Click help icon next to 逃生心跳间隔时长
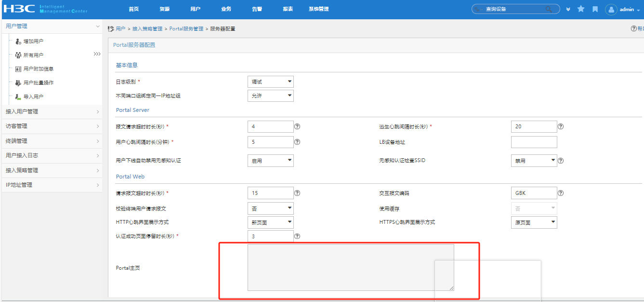The width and height of the screenshot is (644, 302). [561, 126]
